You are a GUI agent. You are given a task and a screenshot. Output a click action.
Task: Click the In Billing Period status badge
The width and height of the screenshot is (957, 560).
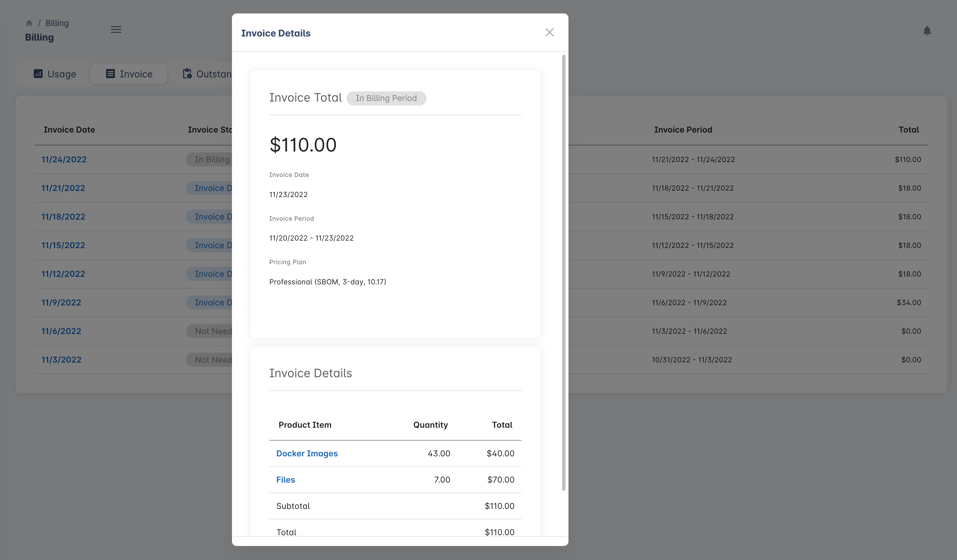click(386, 98)
